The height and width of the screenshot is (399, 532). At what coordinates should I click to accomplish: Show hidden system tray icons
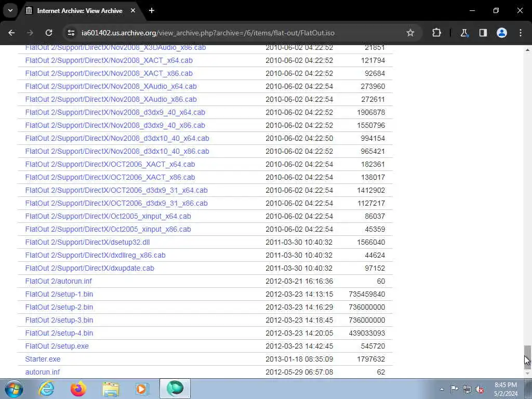(x=442, y=390)
